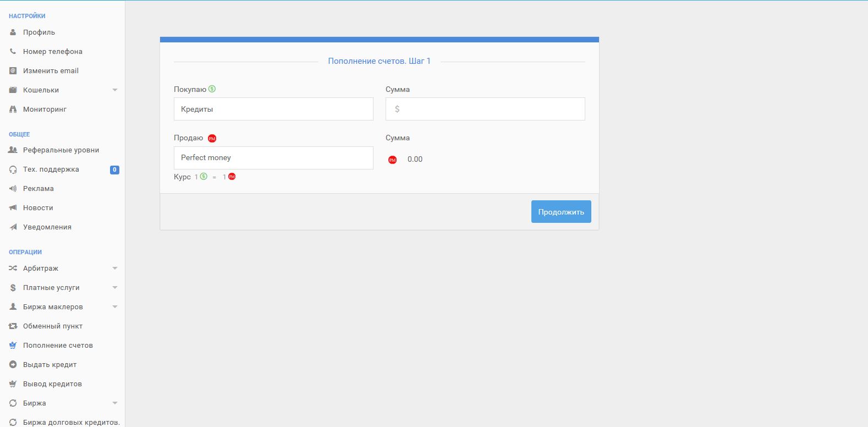Open the Реклама link
Viewport: 868px width, 427px height.
coord(39,189)
